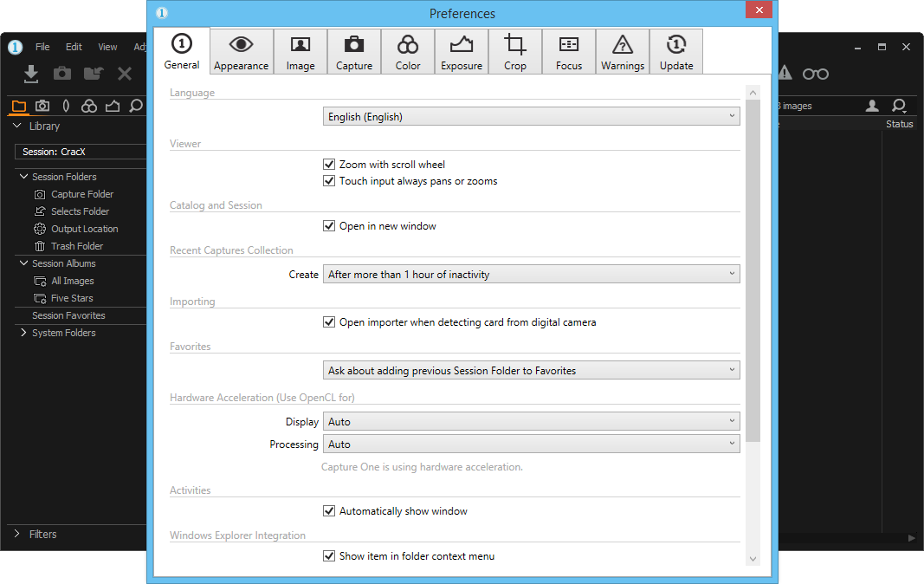Viewport: 924px width, 584px height.
Task: Click the Preferences vertical scrollbar thumb
Action: coord(753,270)
